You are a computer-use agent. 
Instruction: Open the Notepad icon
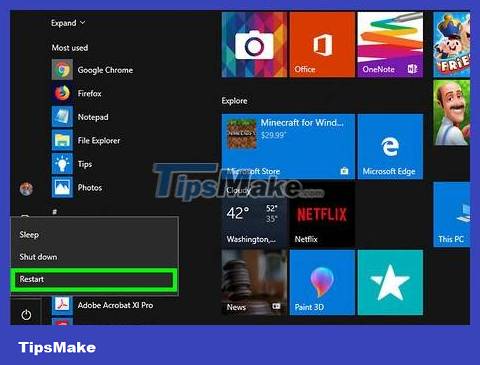(x=62, y=117)
